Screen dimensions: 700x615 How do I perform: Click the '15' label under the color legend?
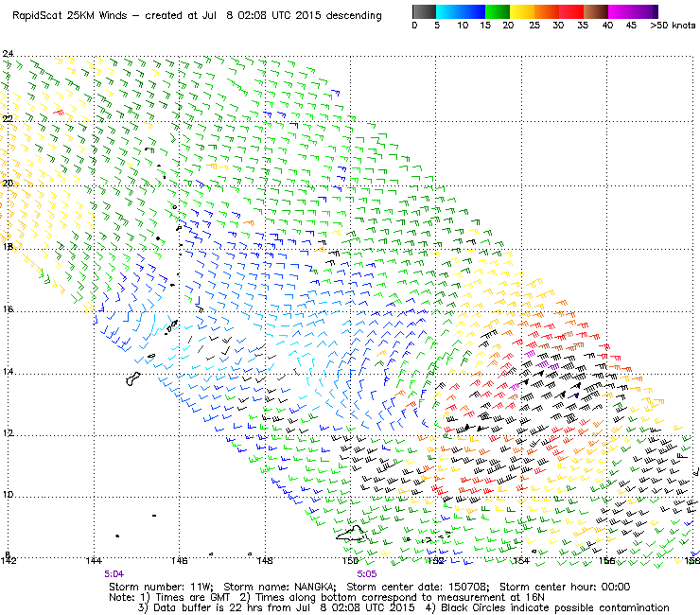[485, 26]
